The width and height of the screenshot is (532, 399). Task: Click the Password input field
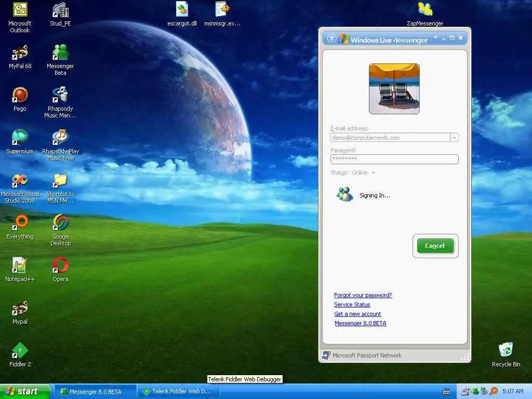click(x=394, y=159)
